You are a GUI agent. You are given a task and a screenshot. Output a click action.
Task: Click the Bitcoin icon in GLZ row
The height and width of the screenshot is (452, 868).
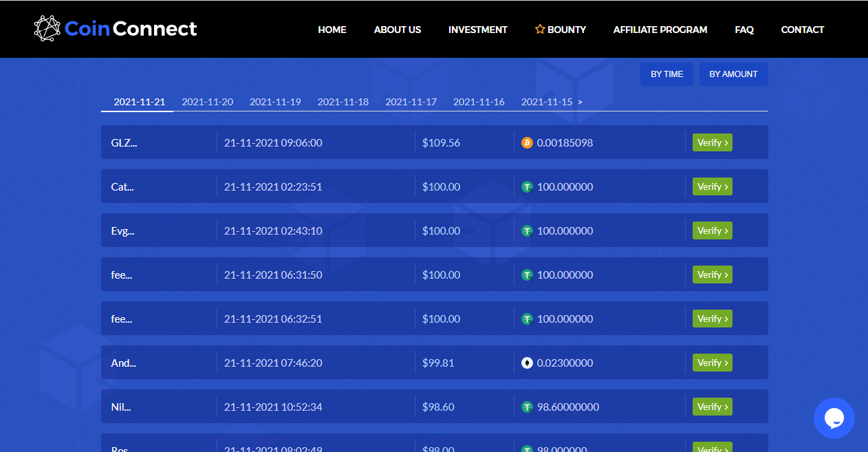(528, 142)
